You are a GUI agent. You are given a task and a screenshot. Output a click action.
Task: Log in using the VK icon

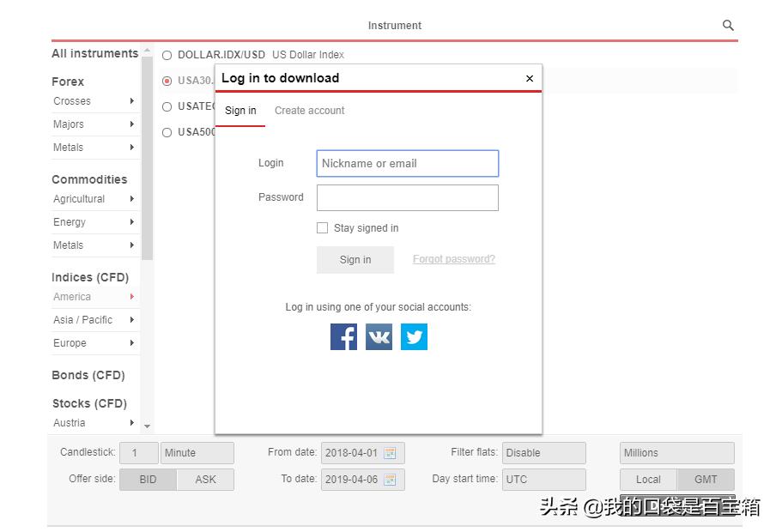379,336
